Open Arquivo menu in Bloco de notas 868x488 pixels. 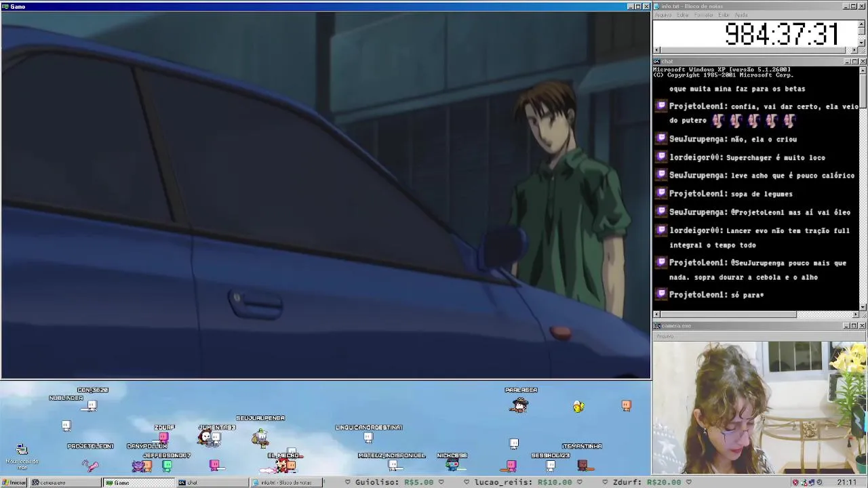click(663, 15)
